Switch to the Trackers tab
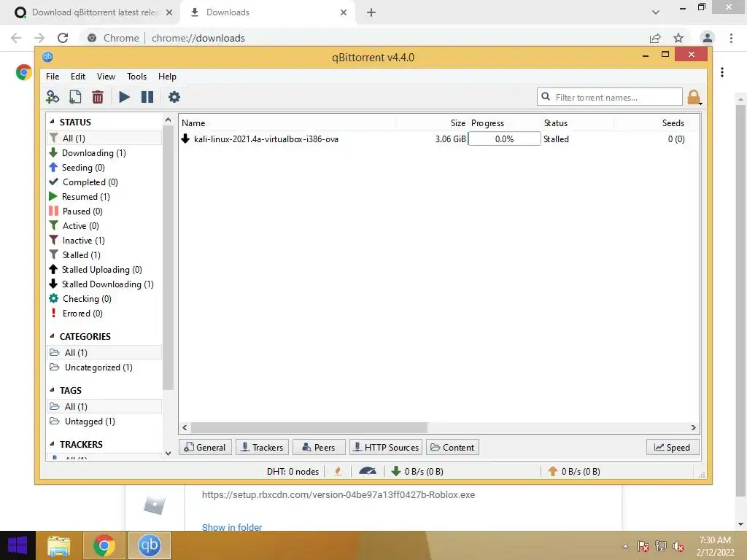Image resolution: width=747 pixels, height=560 pixels. coord(262,447)
